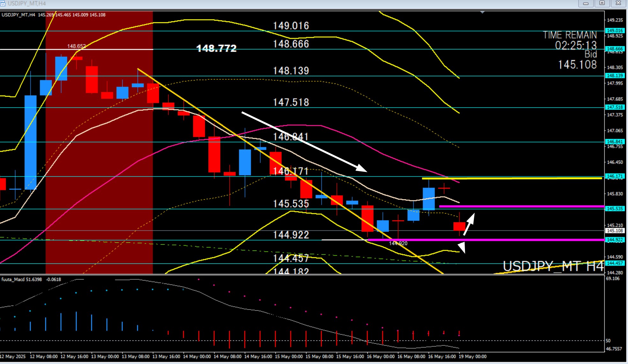Select the 147.518 level label on chart

(x=291, y=102)
